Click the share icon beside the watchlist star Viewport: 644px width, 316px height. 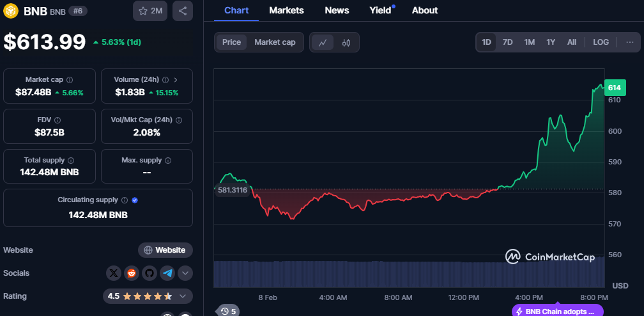point(183,11)
